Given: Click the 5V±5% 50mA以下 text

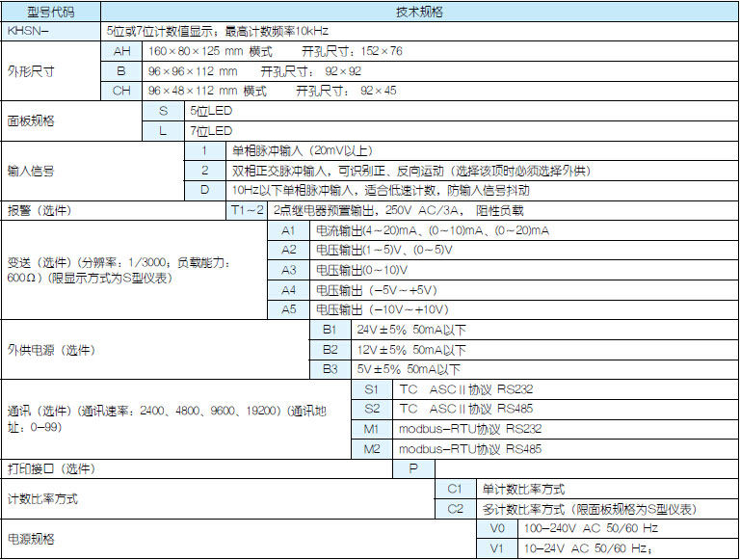Looking at the screenshot, I should click(409, 369).
